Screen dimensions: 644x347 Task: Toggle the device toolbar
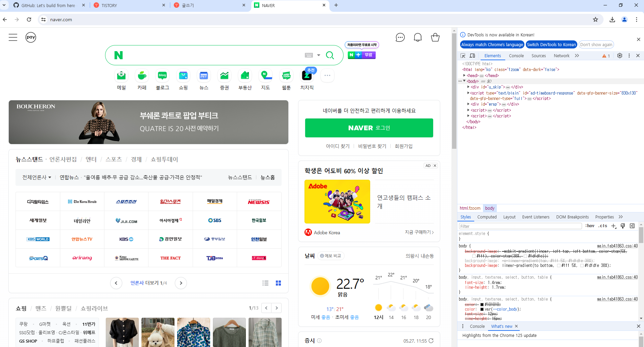click(x=472, y=56)
